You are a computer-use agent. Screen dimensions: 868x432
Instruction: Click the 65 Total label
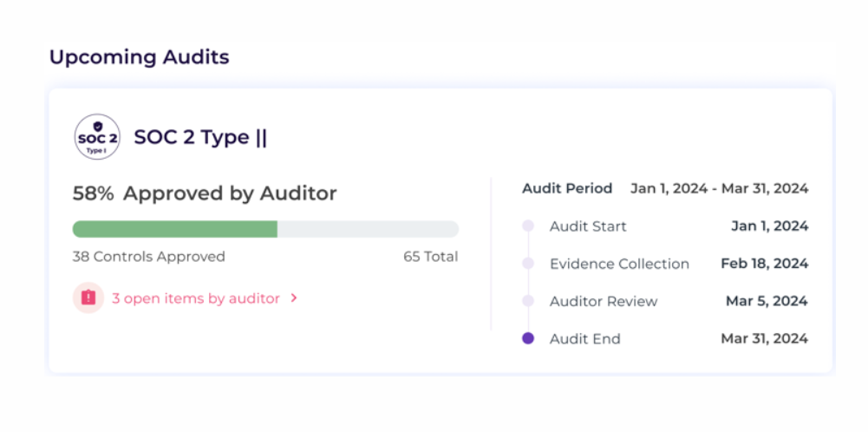[x=430, y=257]
